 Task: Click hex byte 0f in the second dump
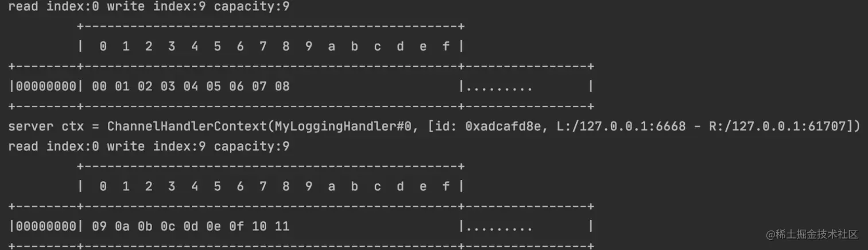point(237,226)
